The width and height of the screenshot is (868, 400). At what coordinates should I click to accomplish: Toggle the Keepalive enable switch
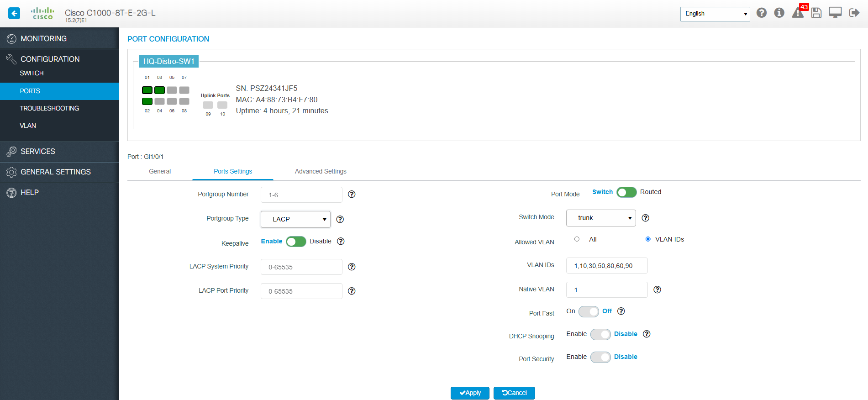pyautogui.click(x=296, y=242)
